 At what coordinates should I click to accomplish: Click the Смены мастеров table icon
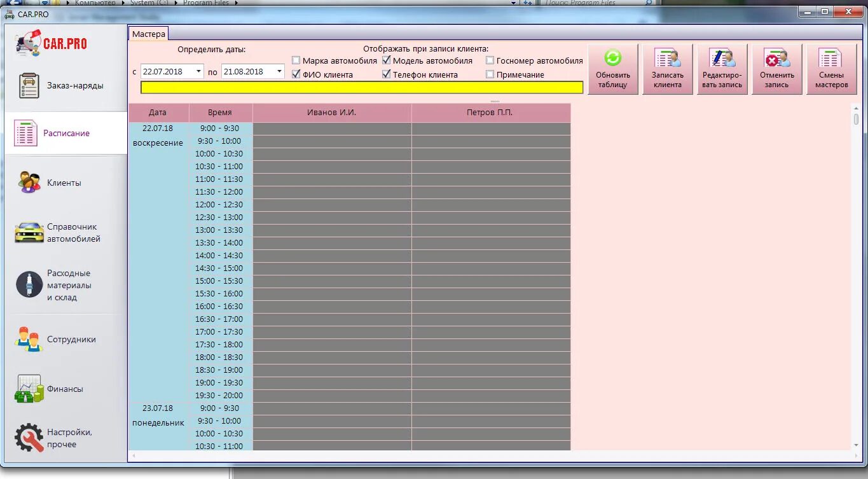831,59
